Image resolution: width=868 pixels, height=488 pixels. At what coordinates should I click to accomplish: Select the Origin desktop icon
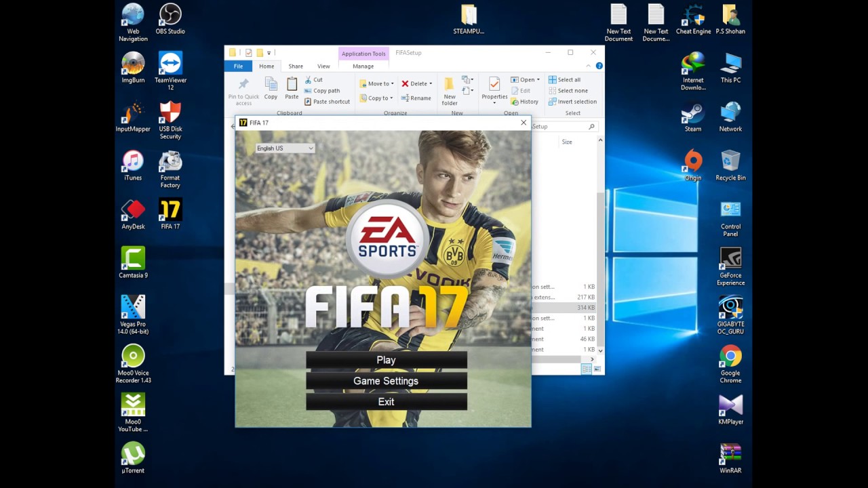[693, 165]
